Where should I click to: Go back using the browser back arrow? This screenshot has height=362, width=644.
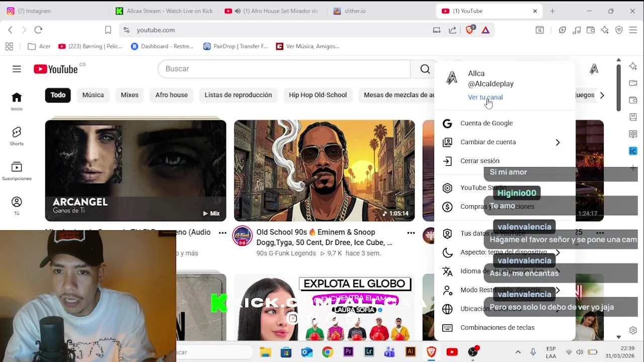click(10, 30)
